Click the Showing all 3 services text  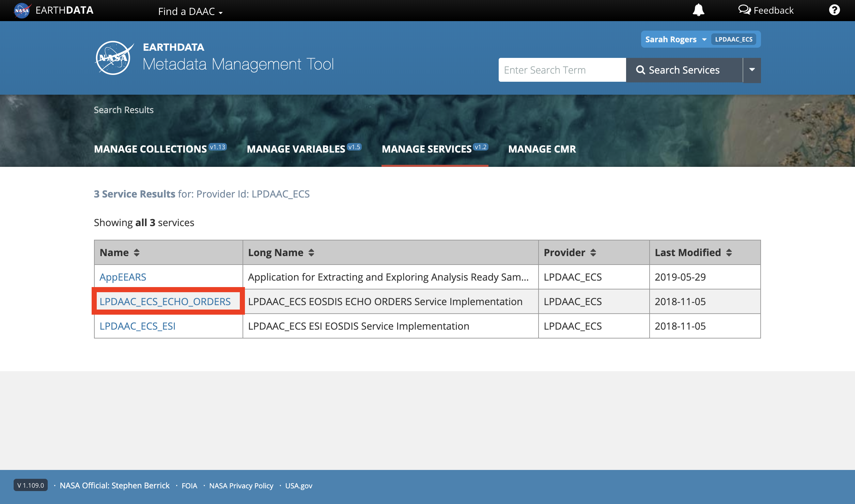pyautogui.click(x=144, y=222)
